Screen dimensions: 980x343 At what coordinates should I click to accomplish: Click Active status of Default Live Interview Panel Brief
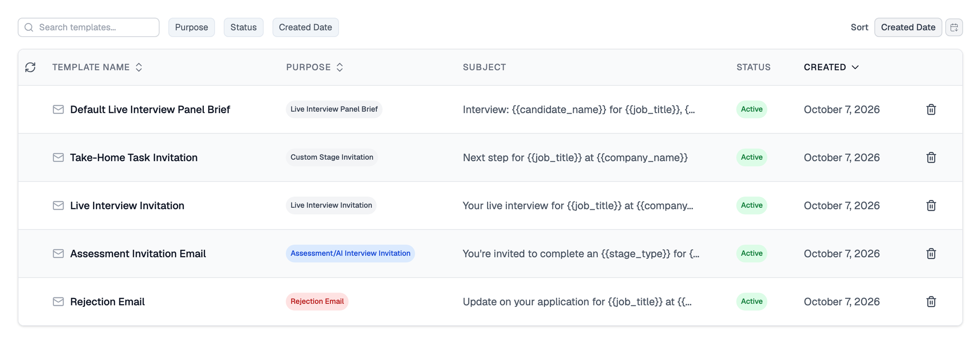(x=752, y=109)
